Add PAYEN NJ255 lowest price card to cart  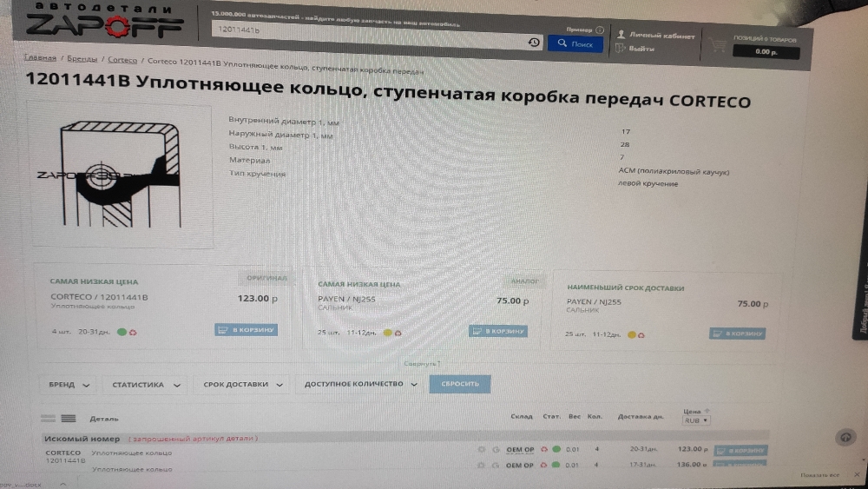[497, 331]
